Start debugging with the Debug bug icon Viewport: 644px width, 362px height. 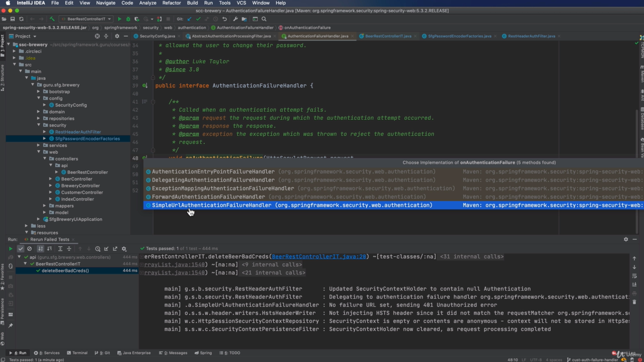click(128, 19)
